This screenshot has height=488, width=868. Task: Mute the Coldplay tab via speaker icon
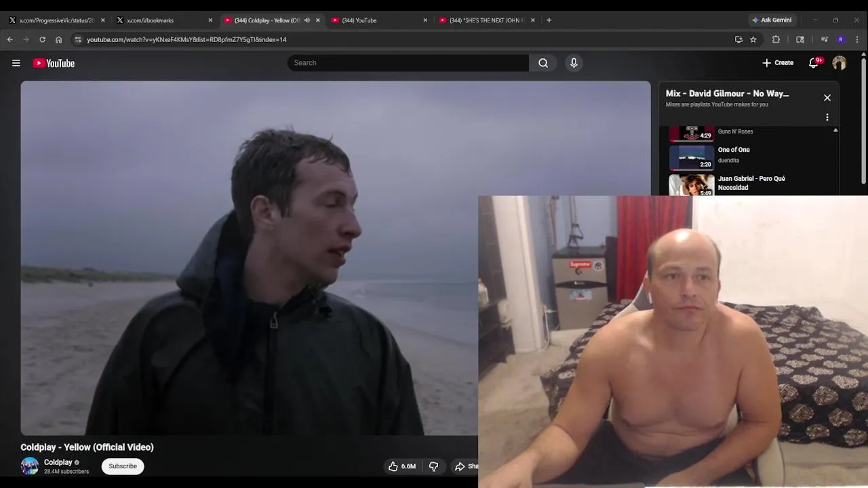point(307,20)
